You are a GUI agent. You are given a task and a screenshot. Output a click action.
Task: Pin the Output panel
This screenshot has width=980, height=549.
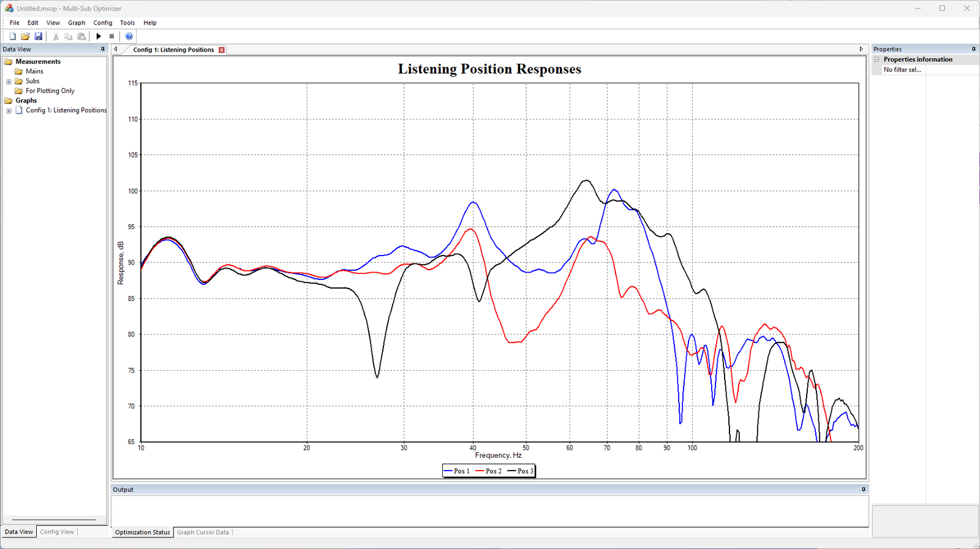pos(864,490)
